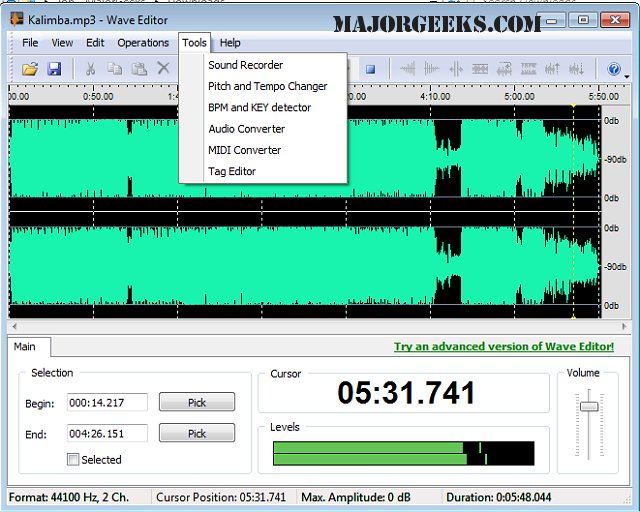
Task: Choose Sound Recorder from Tools menu
Action: pos(263,65)
